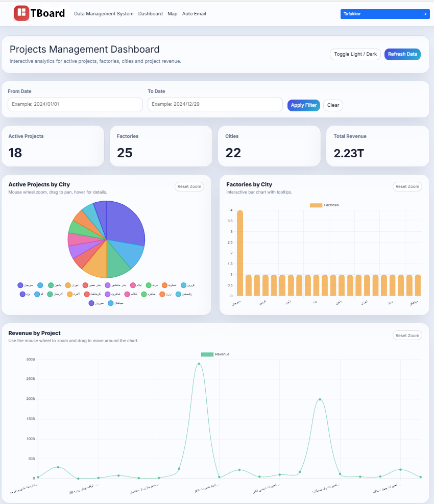Image resolution: width=434 pixels, height=504 pixels.
Task: Focus the To Date input field
Action: 215,104
